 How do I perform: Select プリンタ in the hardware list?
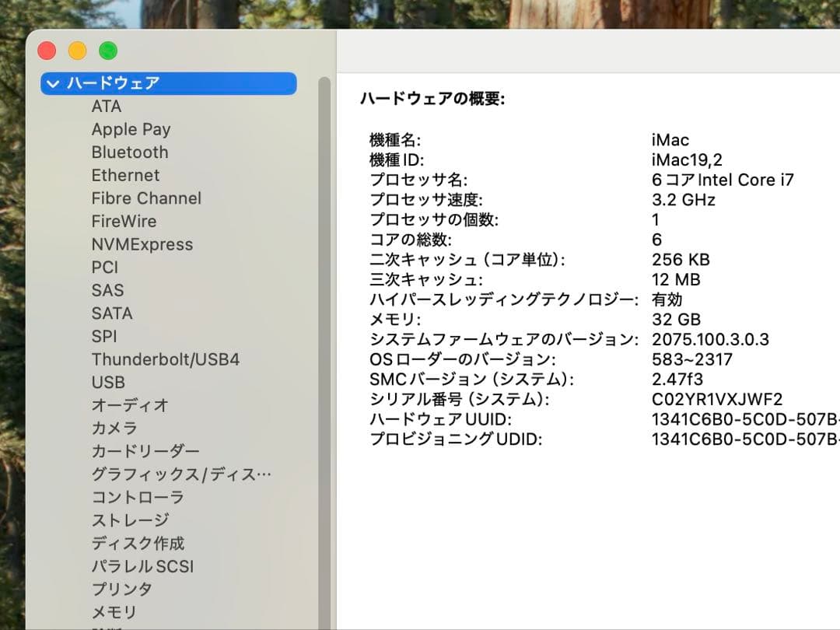click(122, 589)
